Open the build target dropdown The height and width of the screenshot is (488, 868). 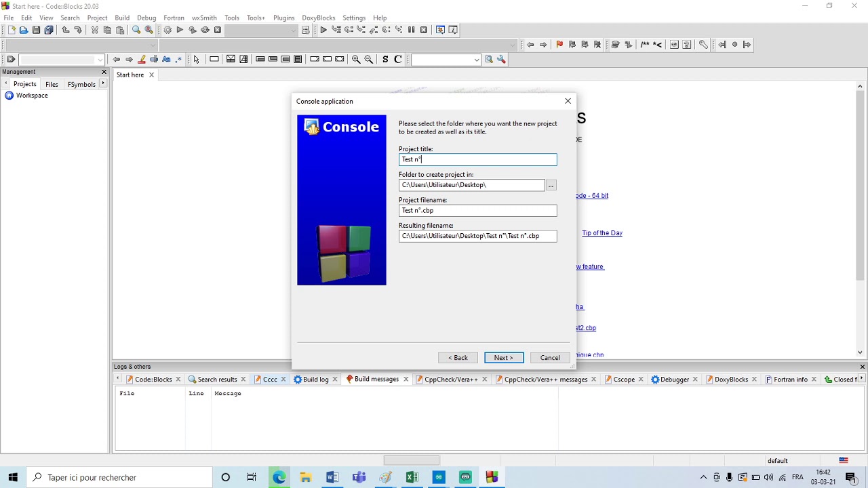coord(294,30)
